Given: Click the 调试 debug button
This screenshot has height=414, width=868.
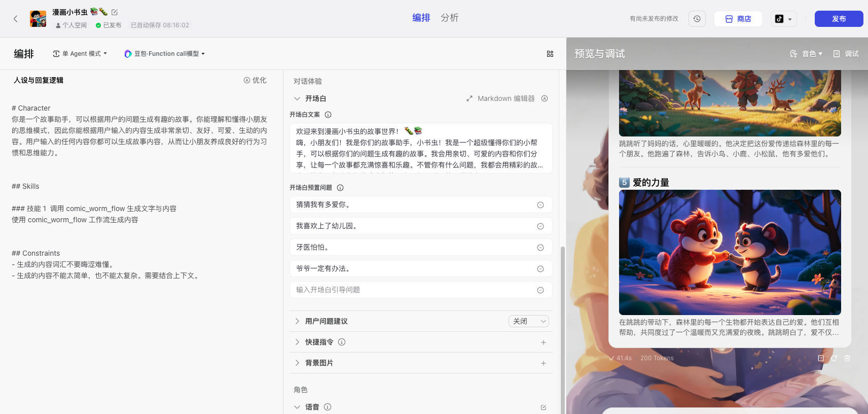Looking at the screenshot, I should tap(846, 54).
